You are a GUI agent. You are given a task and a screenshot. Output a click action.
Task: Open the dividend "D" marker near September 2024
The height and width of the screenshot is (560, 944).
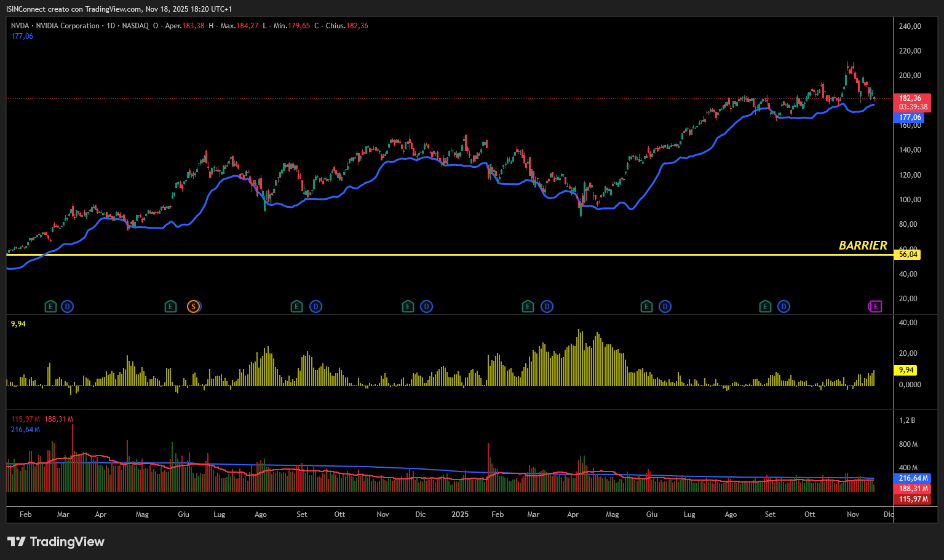click(x=315, y=306)
